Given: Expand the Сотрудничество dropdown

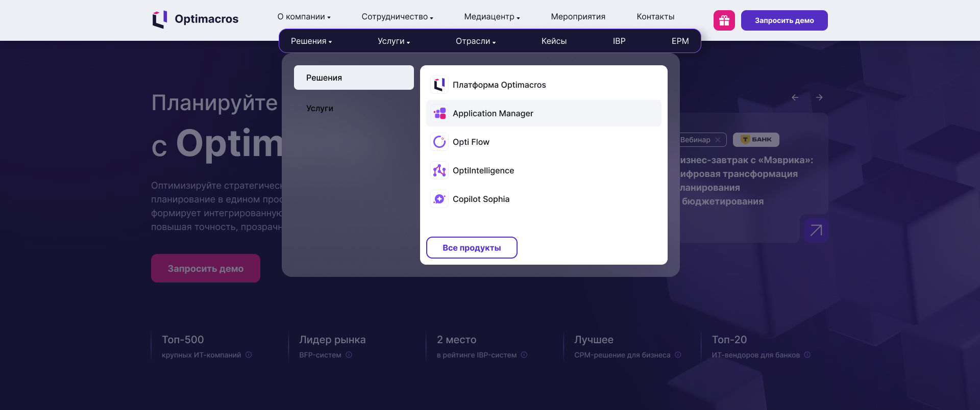Looking at the screenshot, I should tap(398, 17).
